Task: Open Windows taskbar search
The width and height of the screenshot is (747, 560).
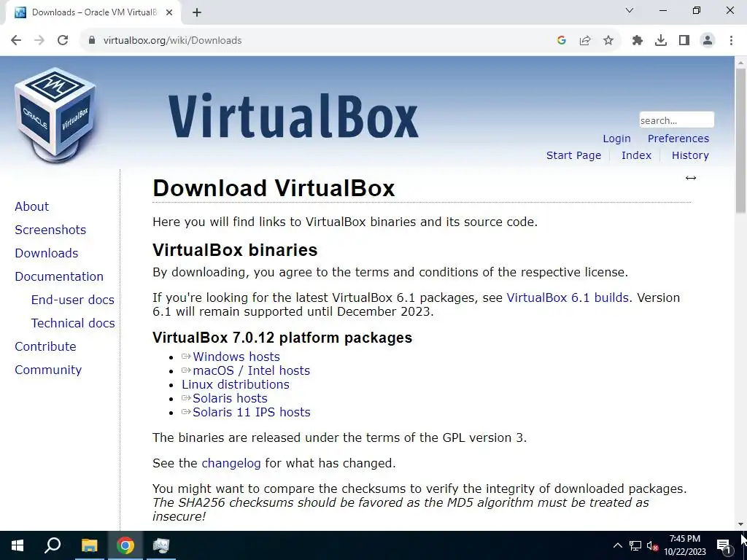Action: (x=53, y=545)
